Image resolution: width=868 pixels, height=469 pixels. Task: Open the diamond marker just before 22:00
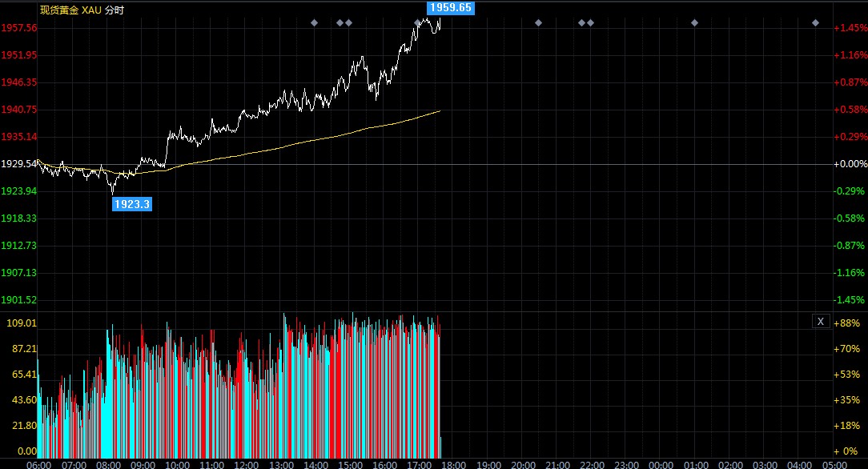[582, 22]
